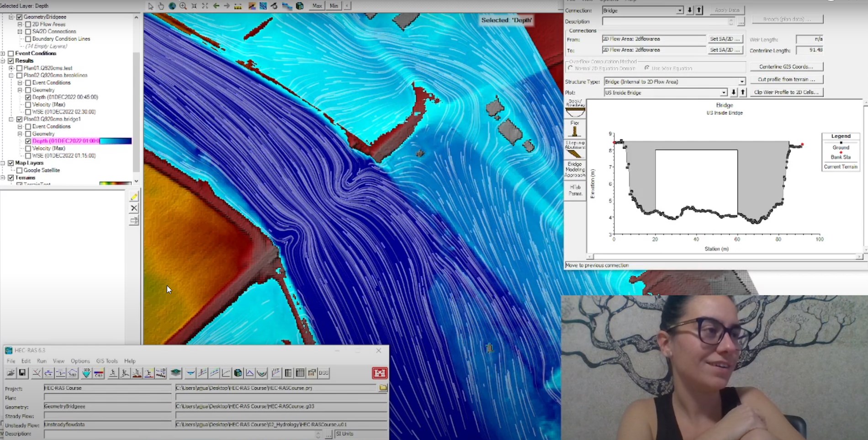
Task: Click the X delete icon below layer panel
Action: (134, 208)
